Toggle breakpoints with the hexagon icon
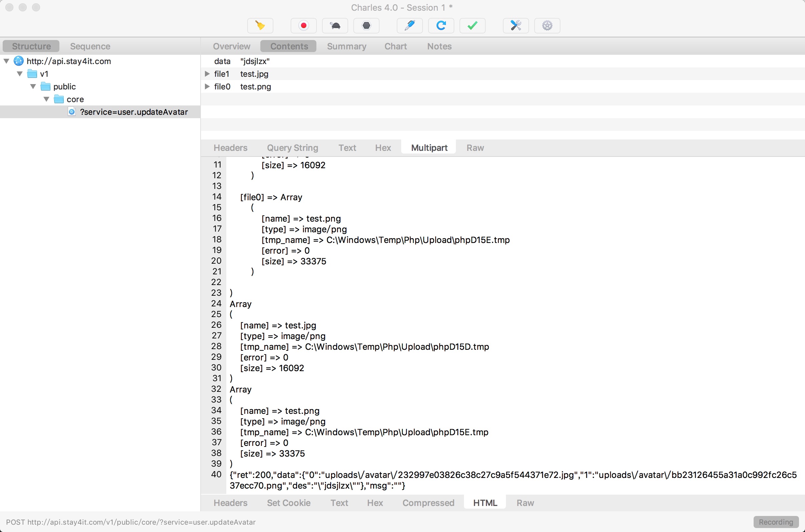This screenshot has height=532, width=805. point(366,25)
